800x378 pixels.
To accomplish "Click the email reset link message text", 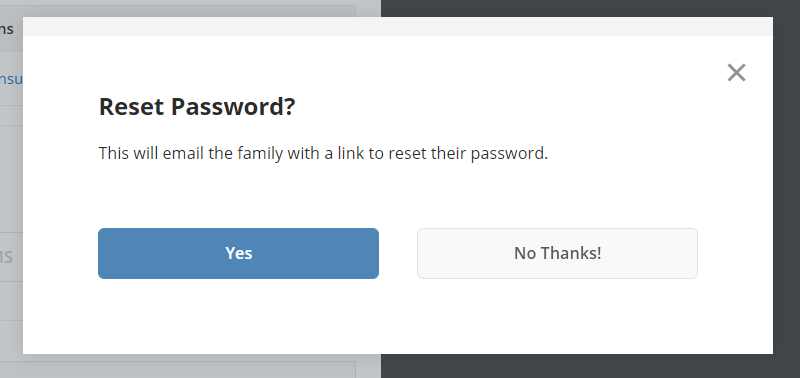I will 323,153.
